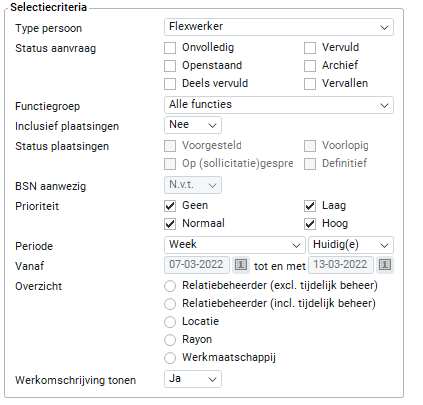
Task: Expand the Periode Week dropdown
Action: pyautogui.click(x=235, y=245)
